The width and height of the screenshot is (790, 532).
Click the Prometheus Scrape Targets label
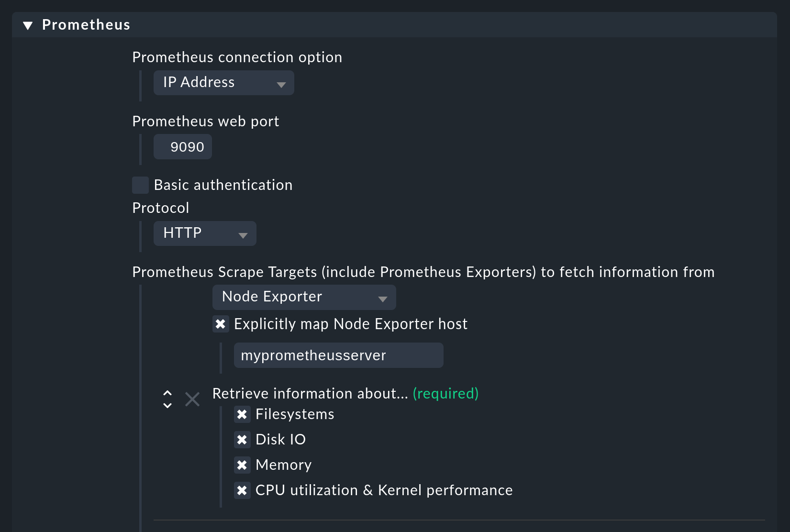tap(423, 272)
